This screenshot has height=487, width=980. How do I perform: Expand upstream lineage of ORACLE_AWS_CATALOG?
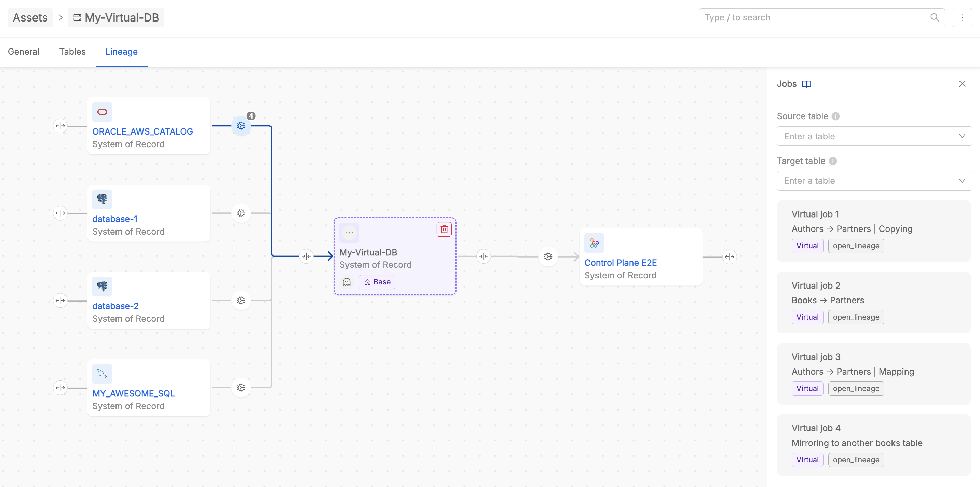click(x=60, y=126)
